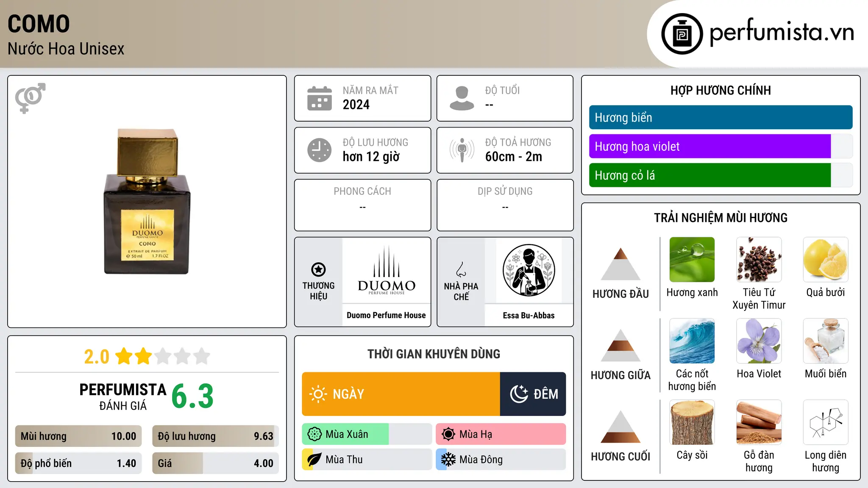Click the Duomo Perfume House brand logo
868x488 pixels.
(387, 270)
